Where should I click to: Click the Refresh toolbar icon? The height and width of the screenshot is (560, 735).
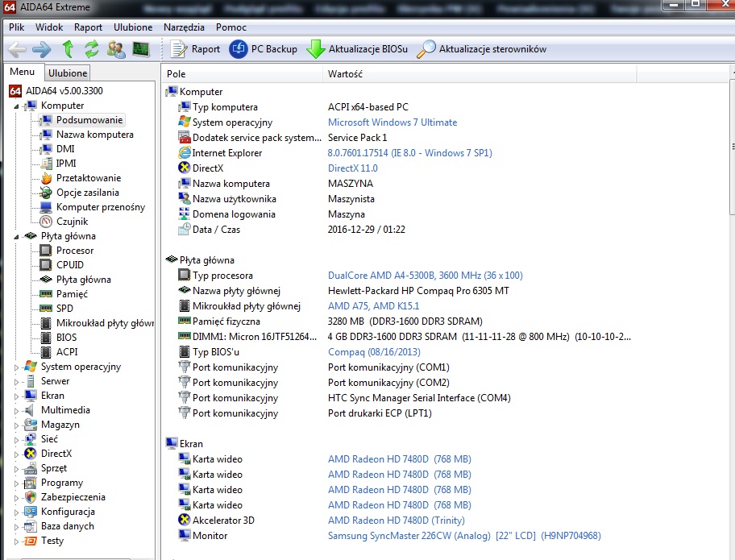tap(91, 49)
